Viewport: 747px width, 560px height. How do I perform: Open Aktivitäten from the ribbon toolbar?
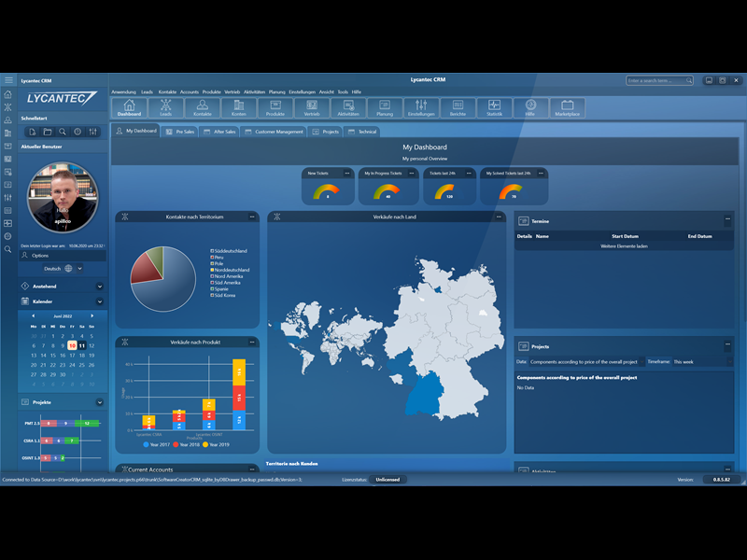[x=348, y=108]
